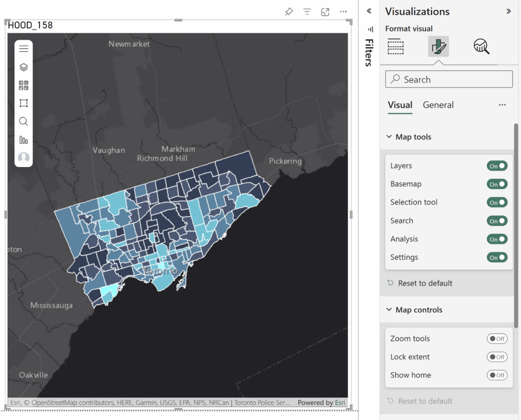
Task: Disable the Basemap toggle
Action: click(x=497, y=184)
